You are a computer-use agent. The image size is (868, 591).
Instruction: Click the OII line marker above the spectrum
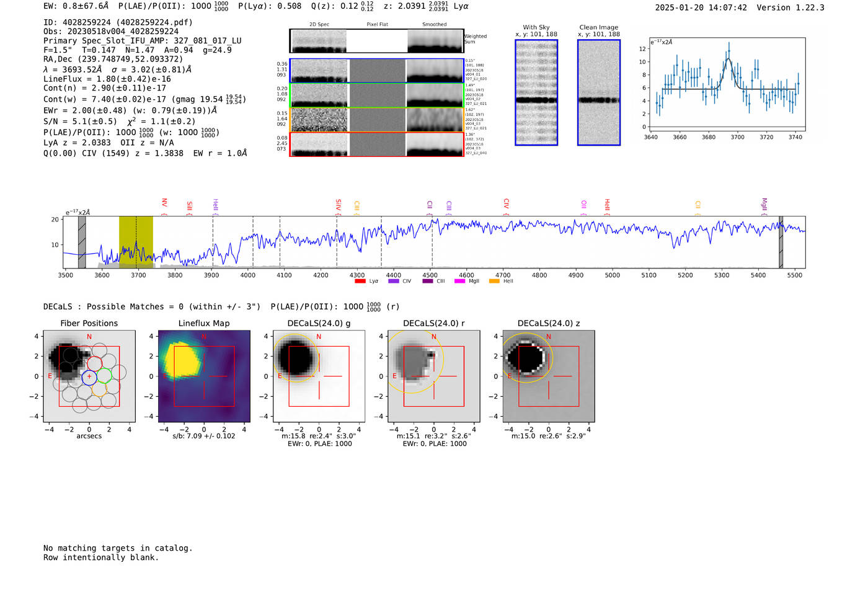pos(583,208)
